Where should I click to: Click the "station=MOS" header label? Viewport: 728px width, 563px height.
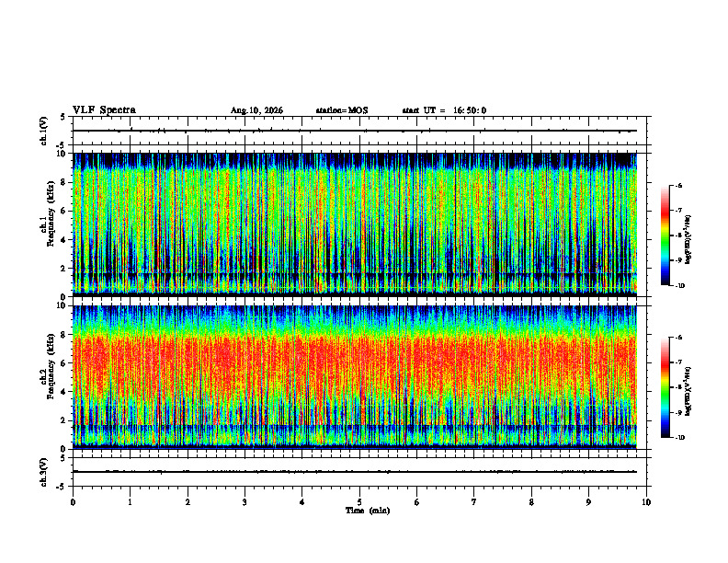[x=342, y=110]
